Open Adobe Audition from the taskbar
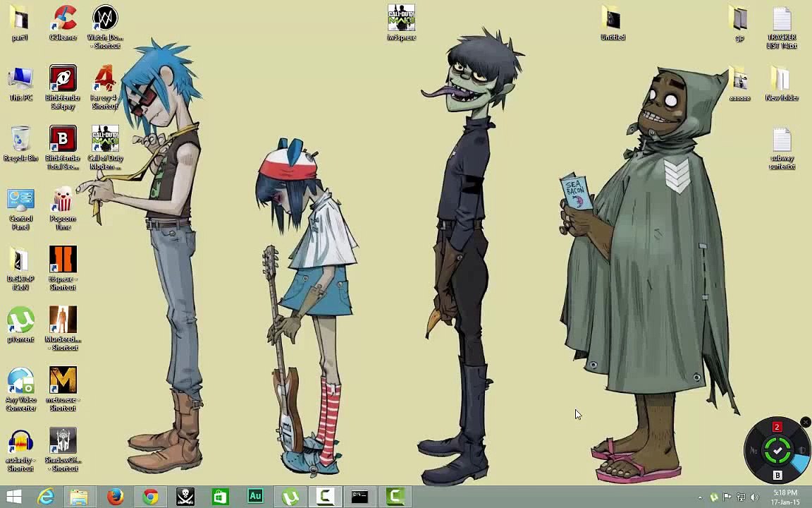The image size is (812, 508). click(x=255, y=497)
